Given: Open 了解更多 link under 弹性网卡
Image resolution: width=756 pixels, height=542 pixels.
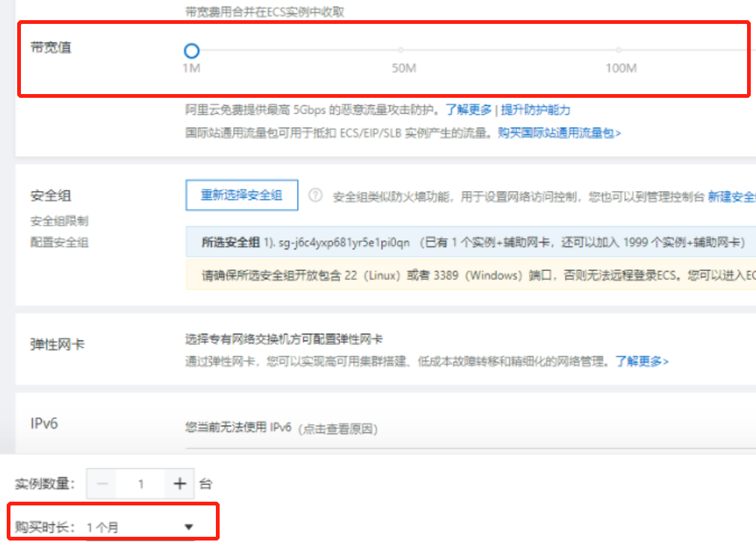Looking at the screenshot, I should point(642,361).
